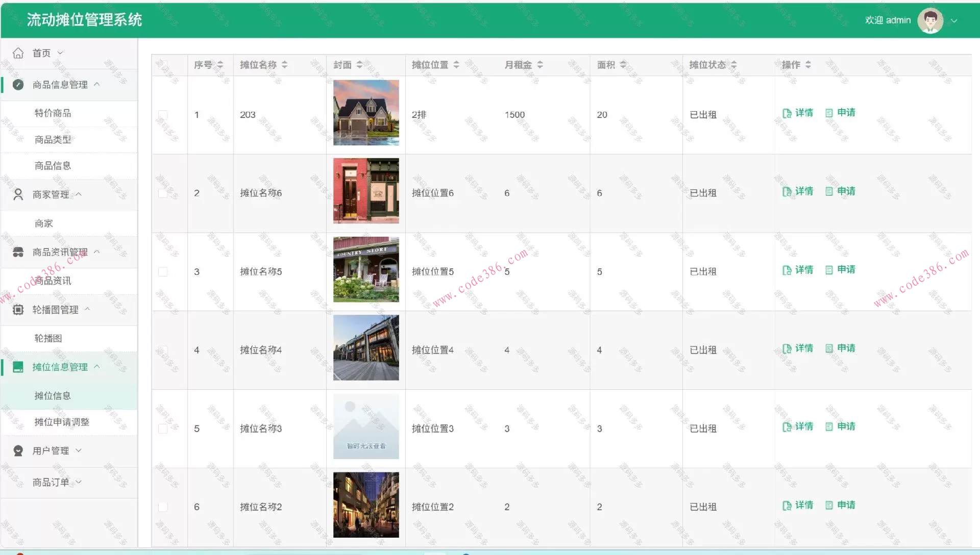This screenshot has height=555, width=980.
Task: Click the home icon in sidebar
Action: point(18,53)
